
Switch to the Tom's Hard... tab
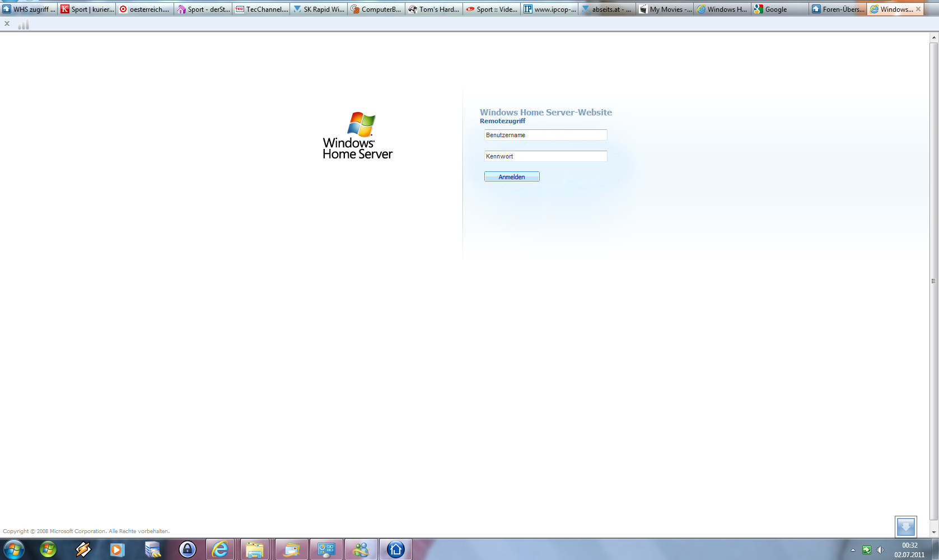pyautogui.click(x=434, y=9)
